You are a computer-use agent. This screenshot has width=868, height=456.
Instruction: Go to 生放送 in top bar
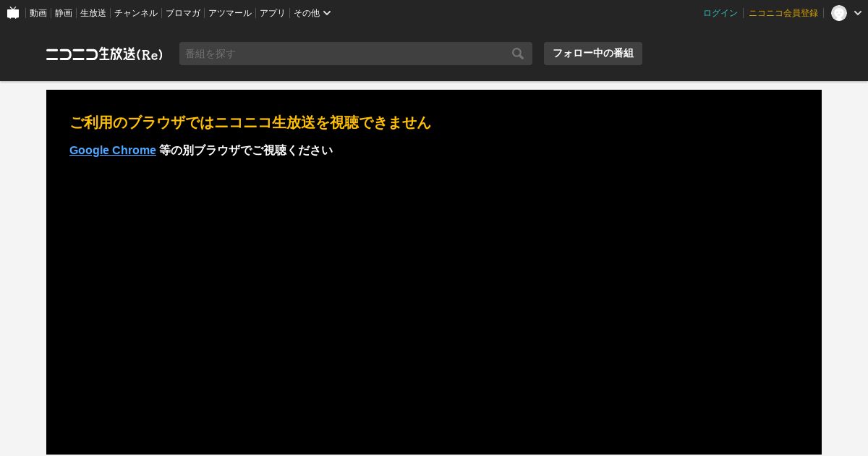coord(93,13)
